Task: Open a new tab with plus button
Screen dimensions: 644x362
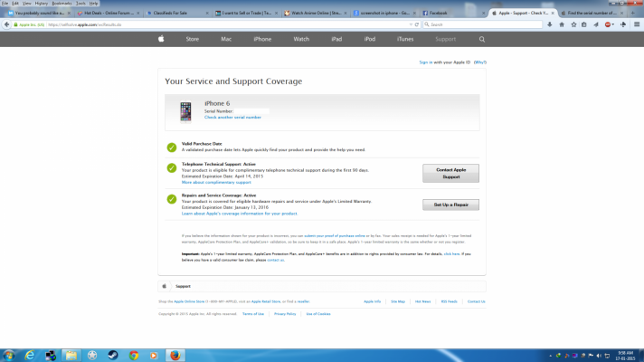Action: pyautogui.click(x=633, y=14)
